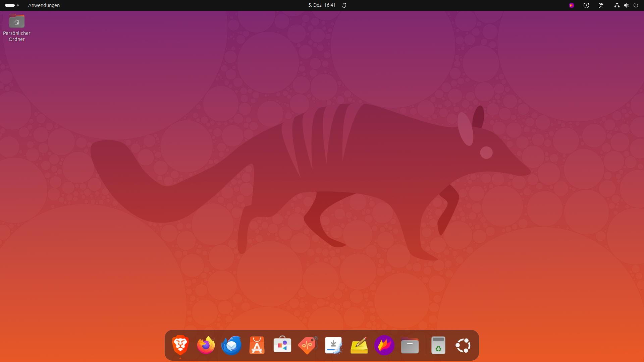Open Flameshot purple flame dock icon
The width and height of the screenshot is (644, 362).
pyautogui.click(x=384, y=345)
